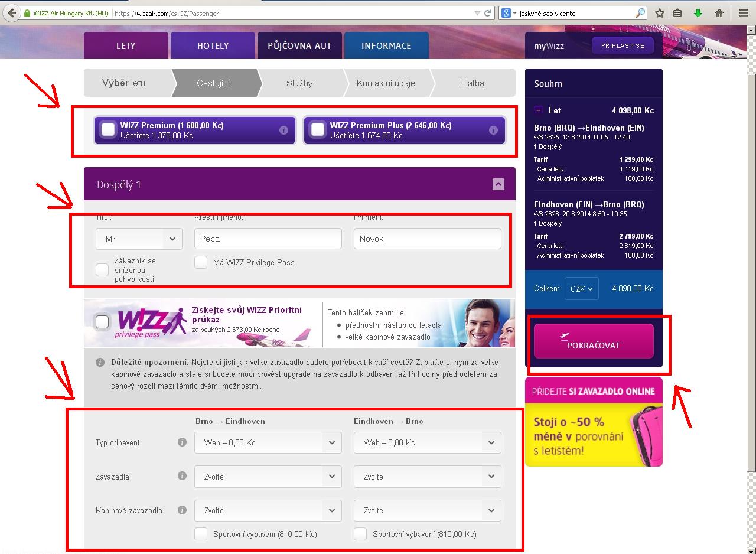Click the POKRAČOVAT continue button
The height and width of the screenshot is (554, 756).
[594, 341]
